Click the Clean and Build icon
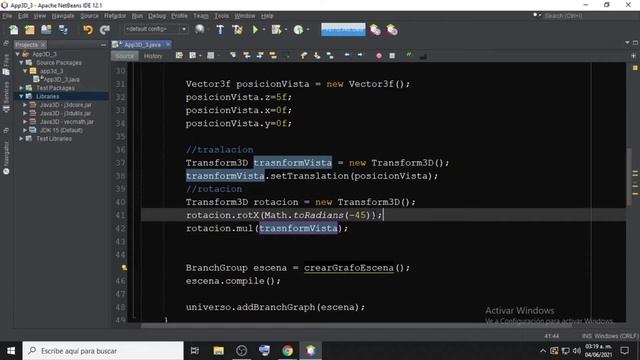Screen dimensions: 640x360 (x=237, y=30)
